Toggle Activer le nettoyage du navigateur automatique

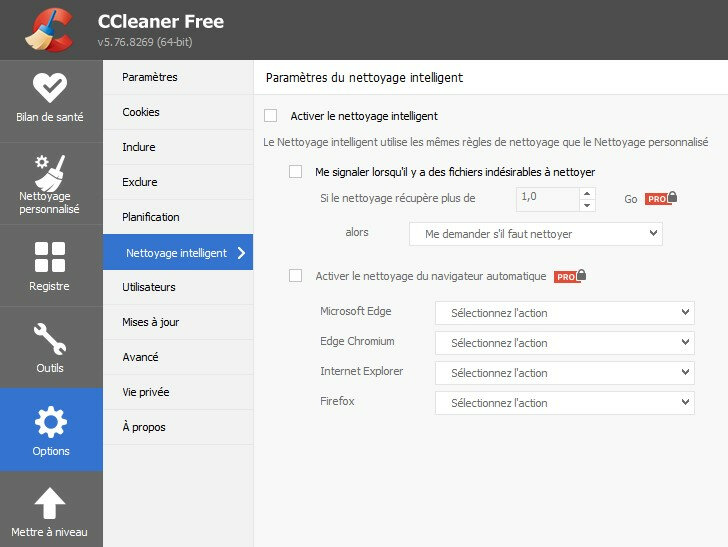pos(295,276)
